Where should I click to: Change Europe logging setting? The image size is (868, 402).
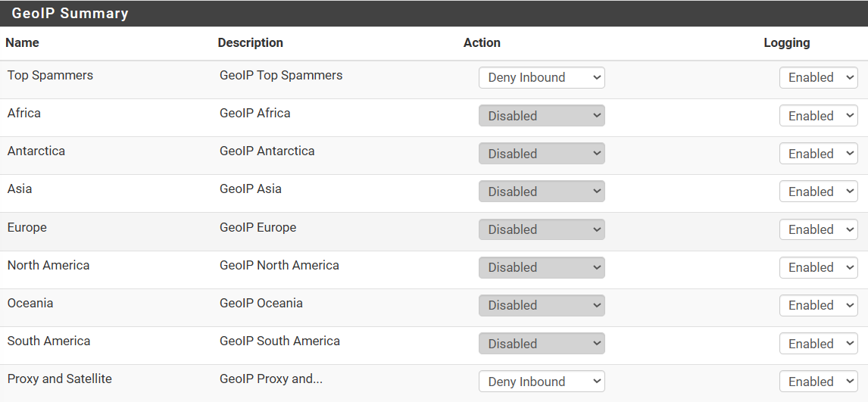[x=818, y=229]
